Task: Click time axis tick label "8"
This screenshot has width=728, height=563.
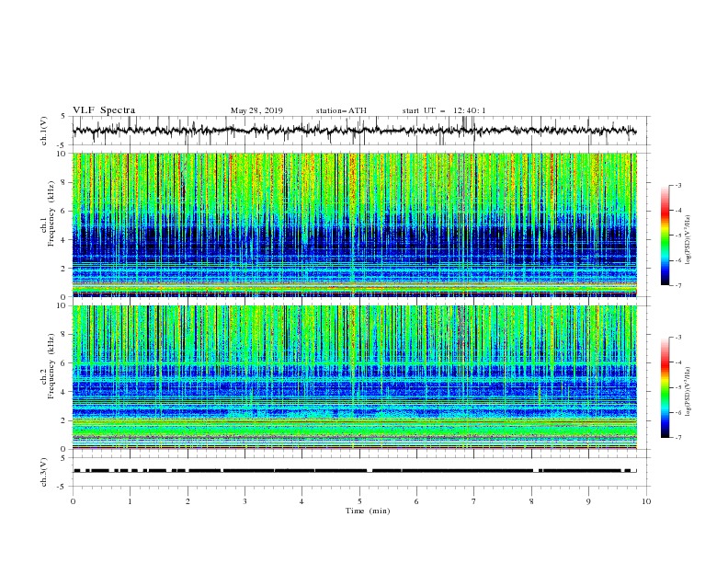Action: [531, 501]
